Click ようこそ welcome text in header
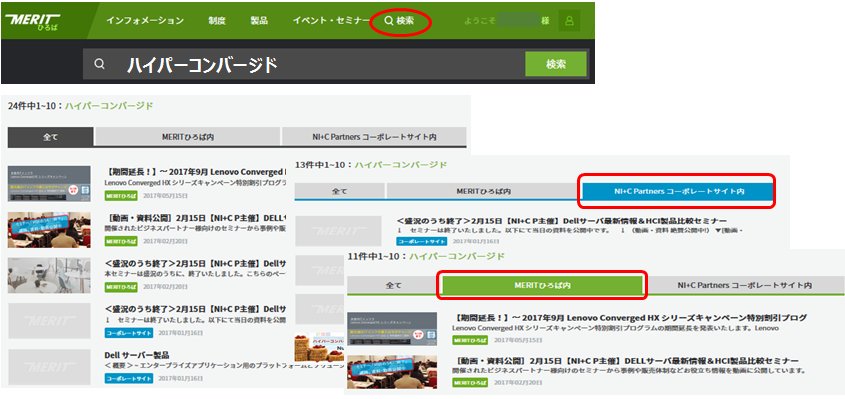Screen dimensions: 845x399 (x=480, y=21)
